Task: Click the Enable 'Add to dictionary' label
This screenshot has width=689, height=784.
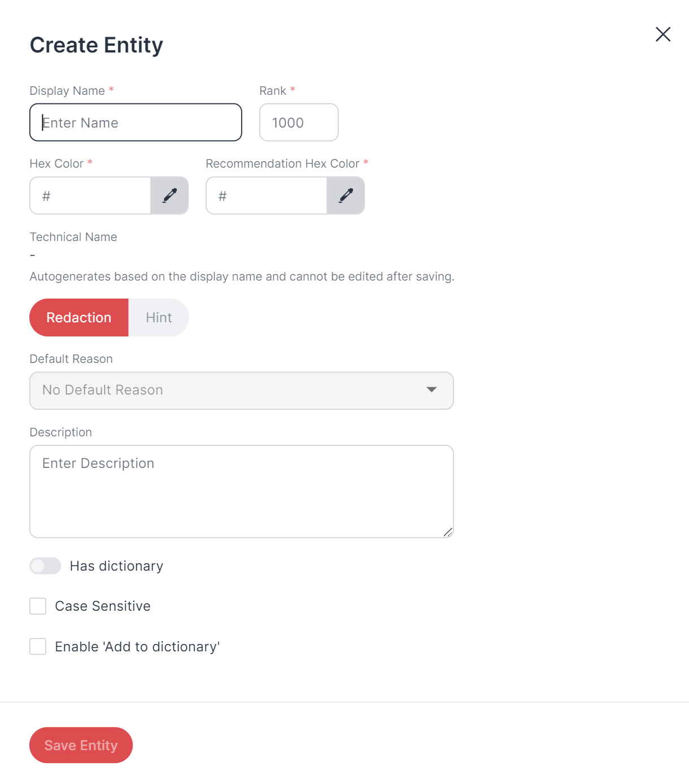Action: click(137, 647)
